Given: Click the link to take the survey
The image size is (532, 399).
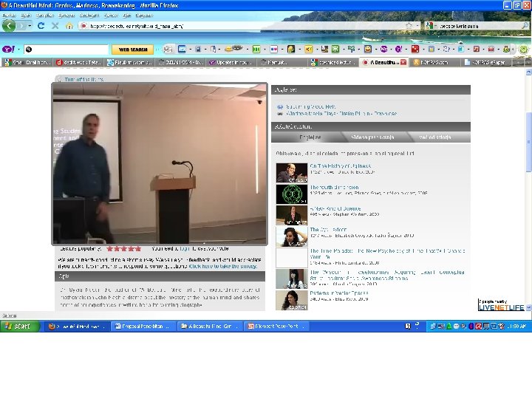Looking at the screenshot, I should [x=223, y=266].
